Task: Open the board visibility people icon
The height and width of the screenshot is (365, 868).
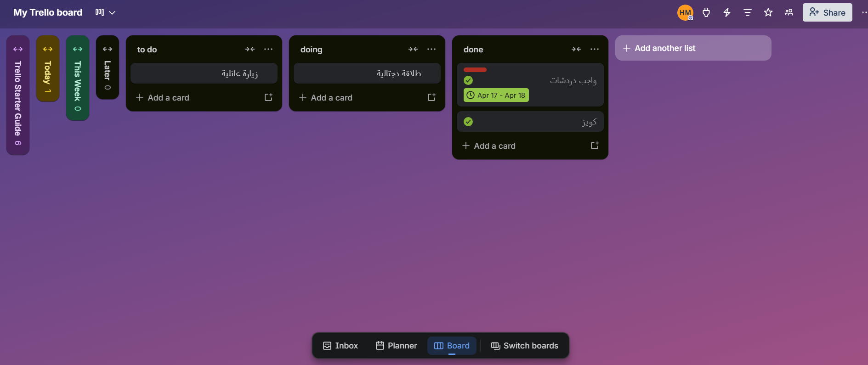Action: pos(789,12)
